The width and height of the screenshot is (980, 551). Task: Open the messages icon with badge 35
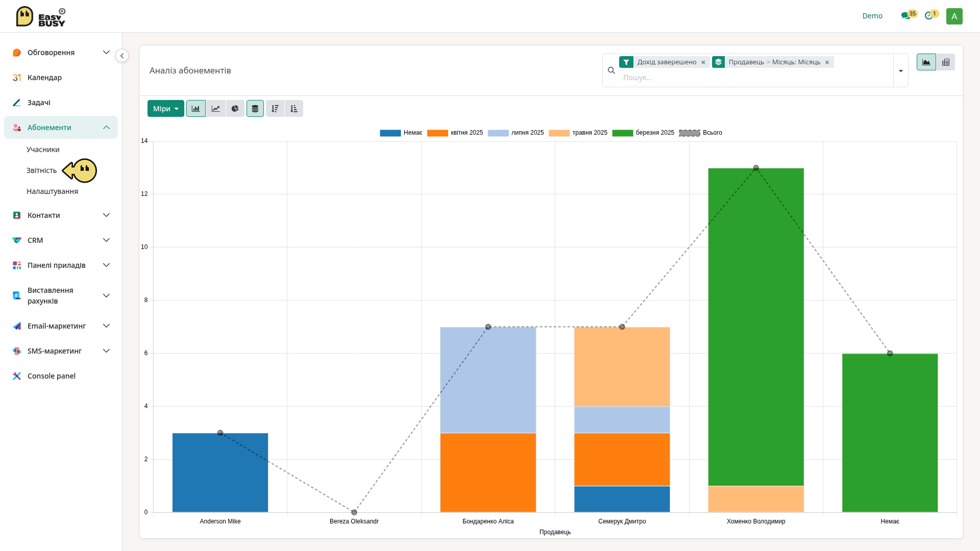click(x=906, y=16)
